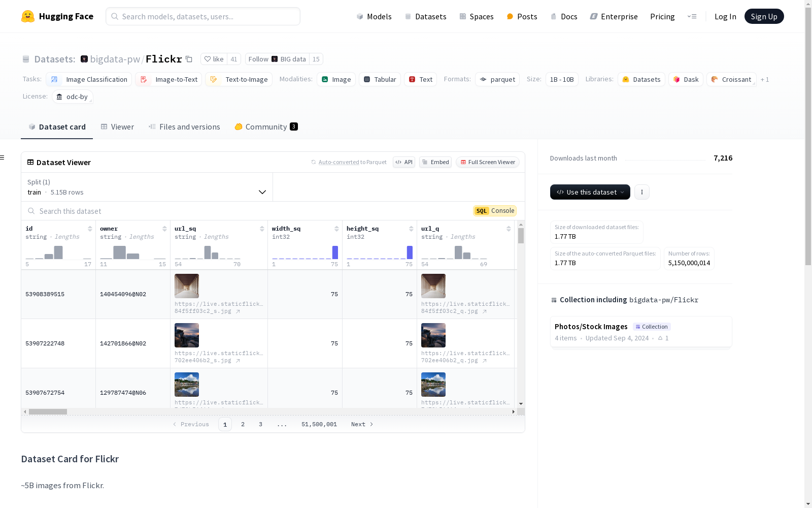Switch to the Dataset card tab
The image size is (812, 508).
(x=57, y=127)
